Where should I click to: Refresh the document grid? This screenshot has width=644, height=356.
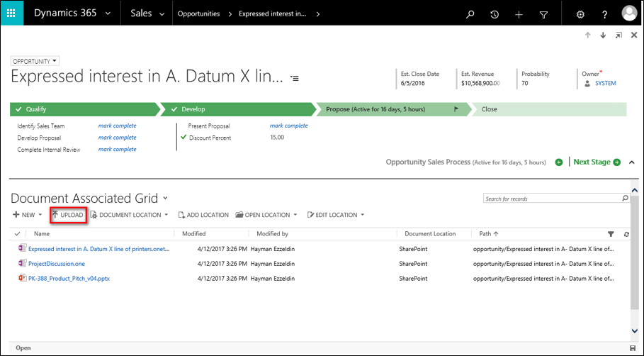pyautogui.click(x=626, y=234)
